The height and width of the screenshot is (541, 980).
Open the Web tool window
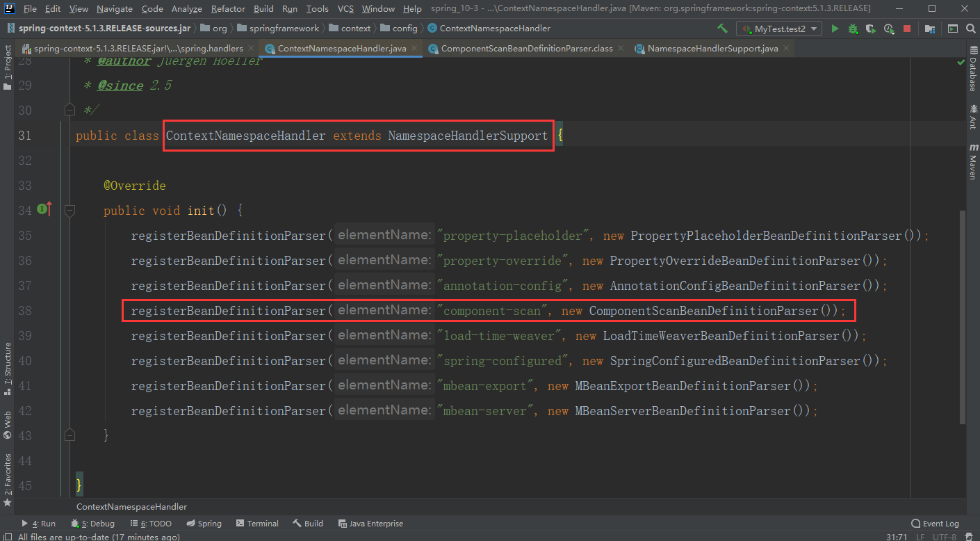tap(7, 425)
